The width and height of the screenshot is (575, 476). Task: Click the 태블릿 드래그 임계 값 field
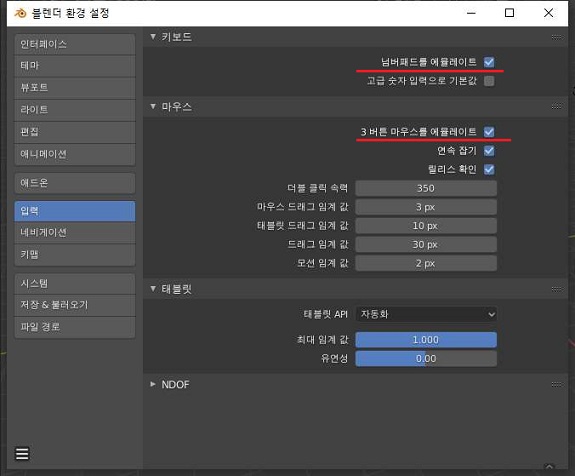pos(426,226)
